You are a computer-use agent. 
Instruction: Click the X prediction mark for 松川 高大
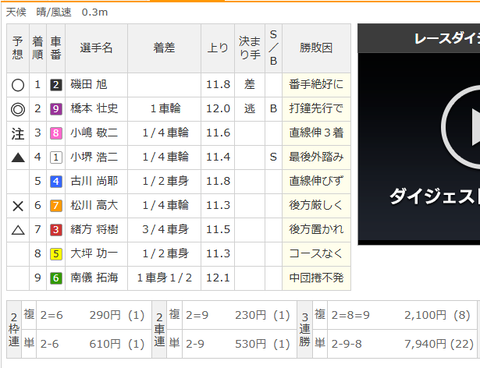pyautogui.click(x=18, y=206)
